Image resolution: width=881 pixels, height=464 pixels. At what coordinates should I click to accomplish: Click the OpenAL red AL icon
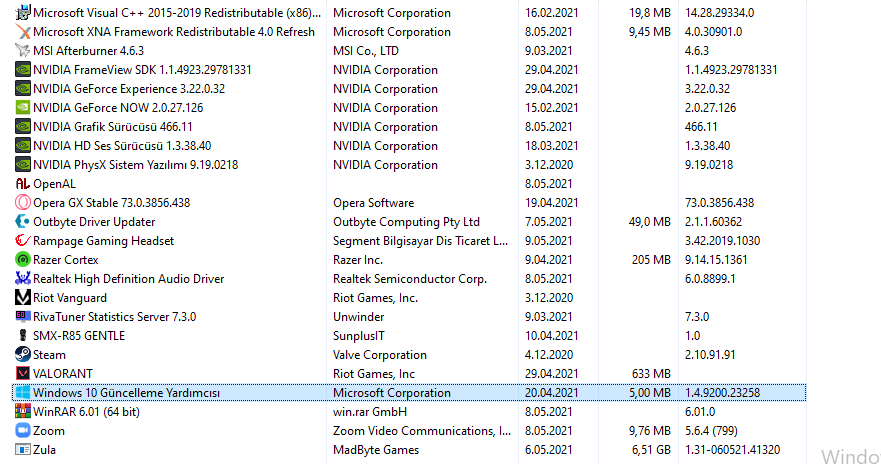coord(22,184)
